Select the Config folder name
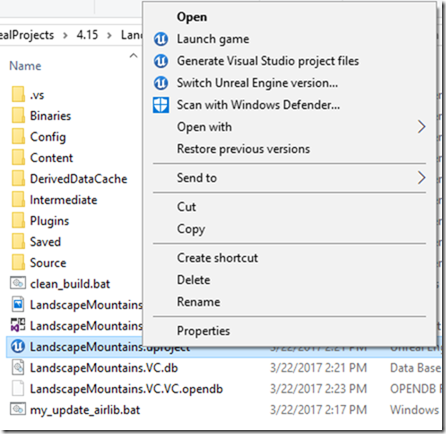446x434 pixels. [48, 137]
